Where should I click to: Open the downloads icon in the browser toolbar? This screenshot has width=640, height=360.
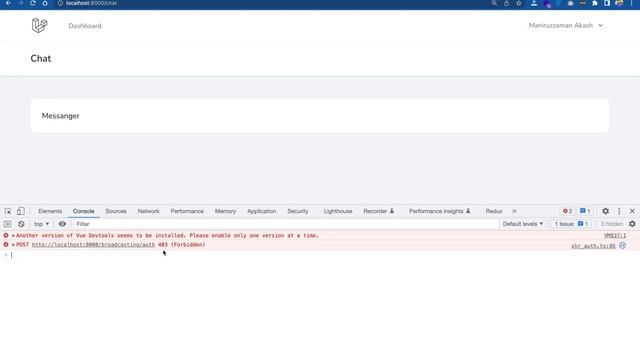click(x=534, y=3)
